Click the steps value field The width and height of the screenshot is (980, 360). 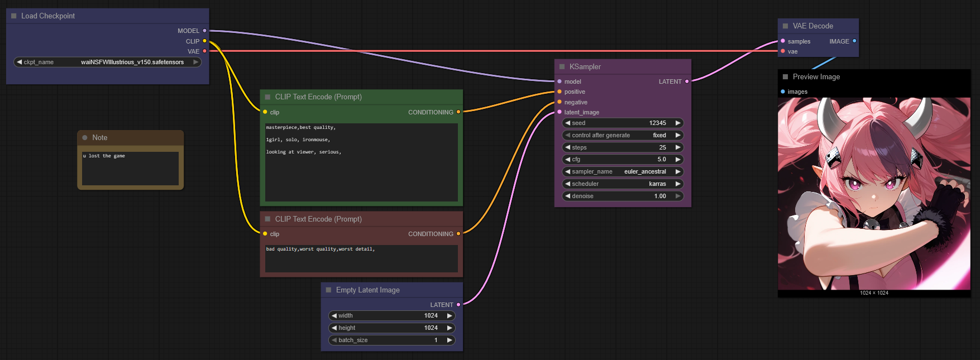pyautogui.click(x=623, y=147)
